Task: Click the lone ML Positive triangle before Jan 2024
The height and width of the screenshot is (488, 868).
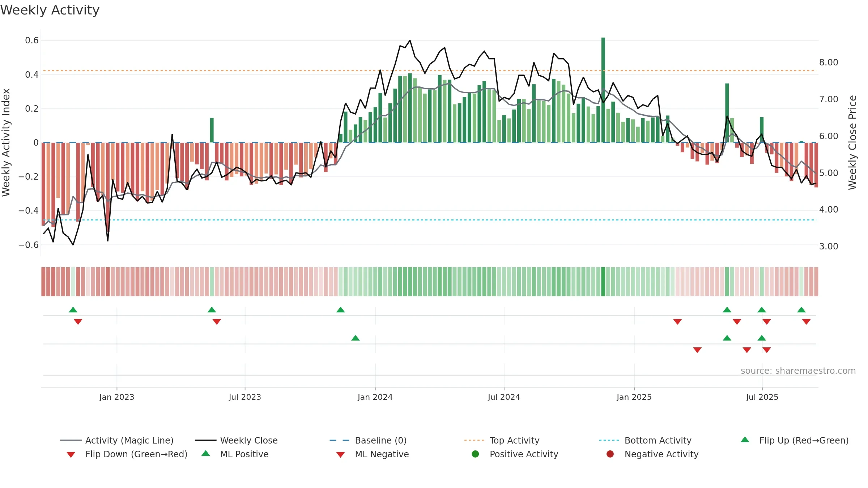Action: coord(356,338)
